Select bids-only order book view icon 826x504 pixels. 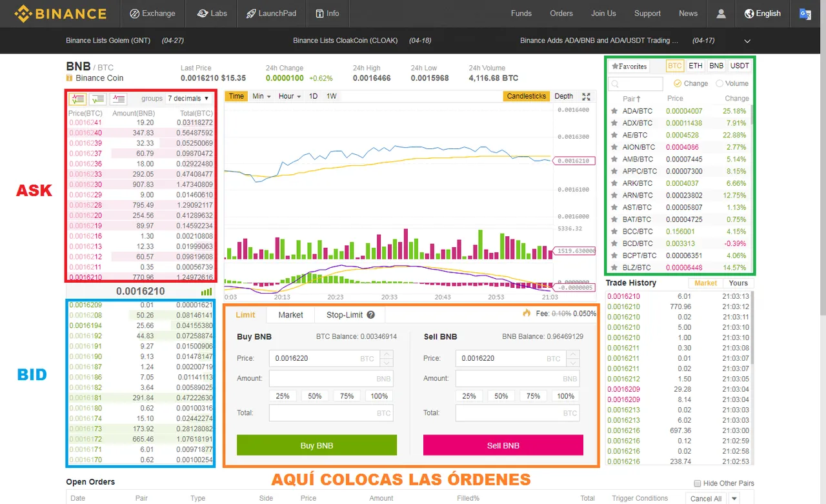coord(98,99)
